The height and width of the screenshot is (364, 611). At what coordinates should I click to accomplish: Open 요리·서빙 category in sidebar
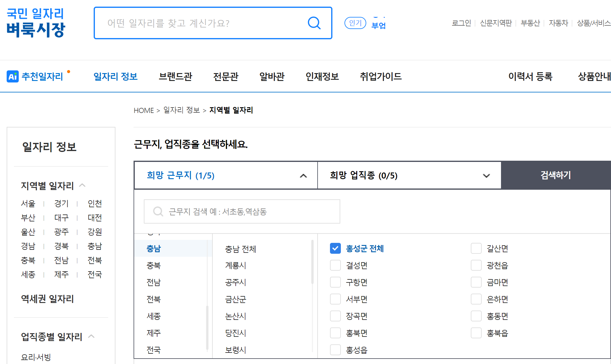point(36,357)
